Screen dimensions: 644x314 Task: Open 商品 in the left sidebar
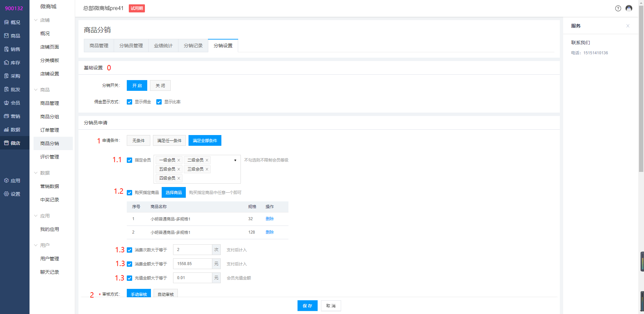tap(12, 36)
